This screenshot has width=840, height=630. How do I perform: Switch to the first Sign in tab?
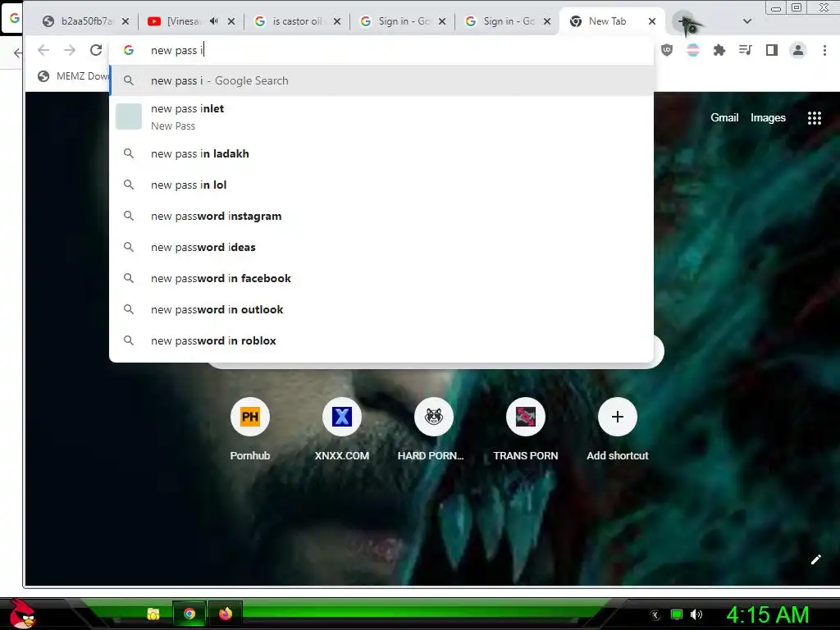[x=403, y=21]
